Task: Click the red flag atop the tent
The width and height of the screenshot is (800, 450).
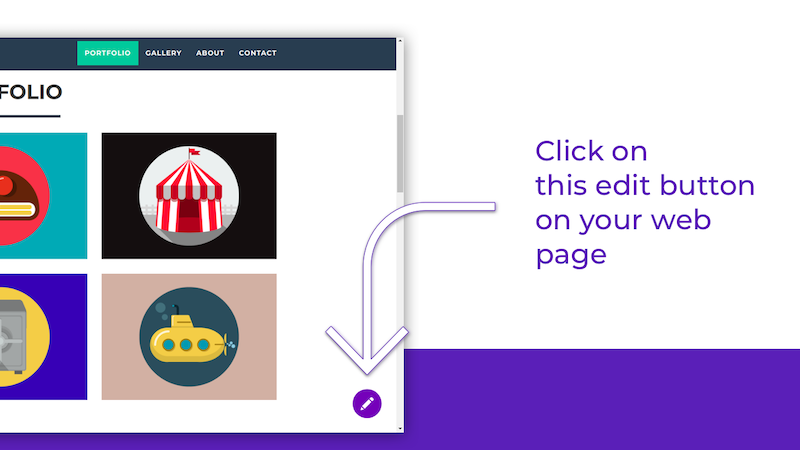Action: pyautogui.click(x=194, y=152)
